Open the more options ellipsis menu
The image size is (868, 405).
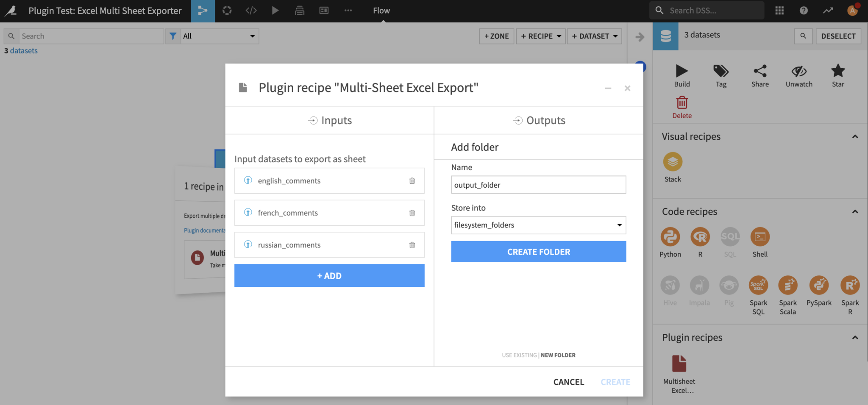coord(348,10)
